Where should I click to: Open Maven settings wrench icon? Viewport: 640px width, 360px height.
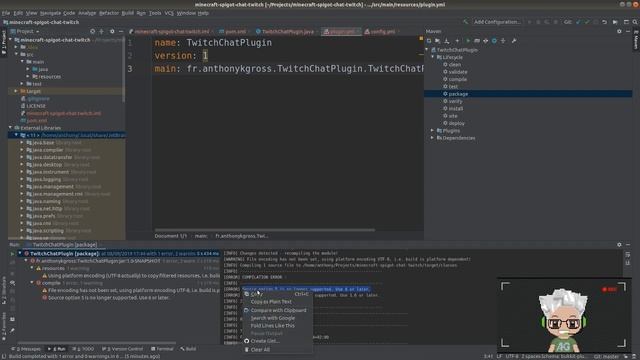(514, 41)
